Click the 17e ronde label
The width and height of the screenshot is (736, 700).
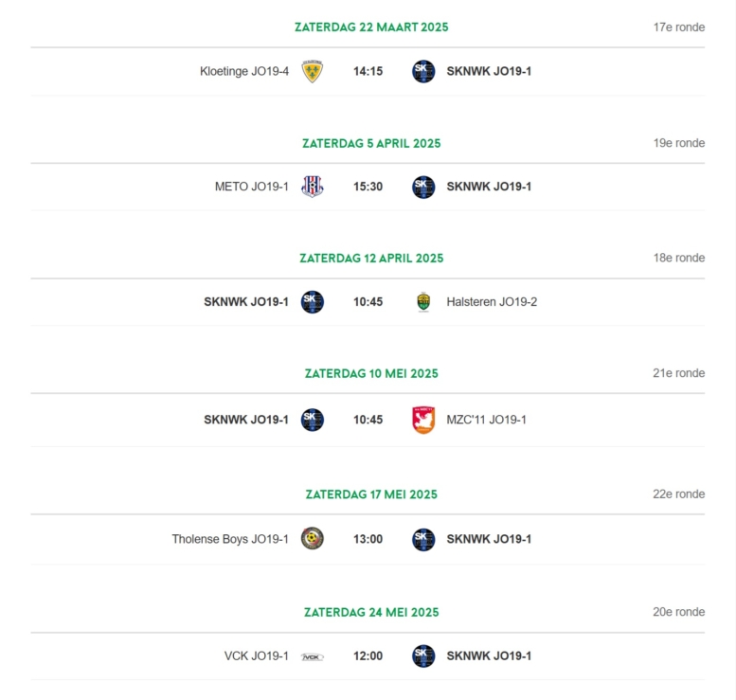[x=679, y=27]
